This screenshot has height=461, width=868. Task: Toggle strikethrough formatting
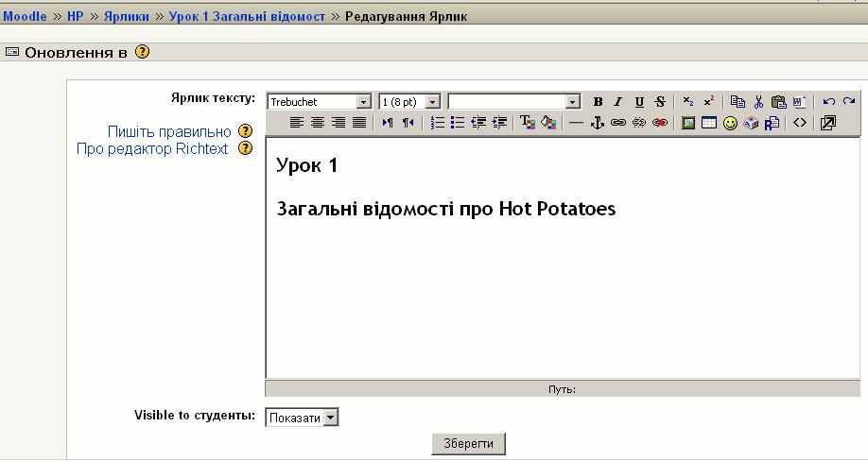click(x=660, y=102)
